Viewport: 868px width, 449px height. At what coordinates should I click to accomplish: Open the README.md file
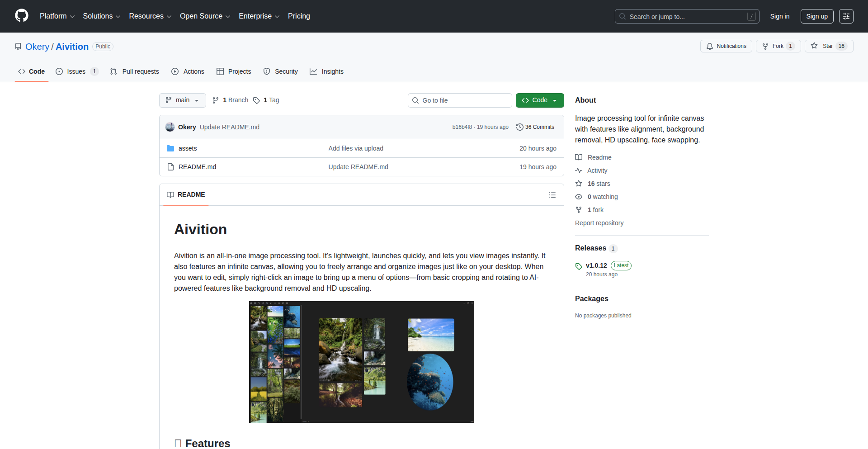[x=197, y=167]
